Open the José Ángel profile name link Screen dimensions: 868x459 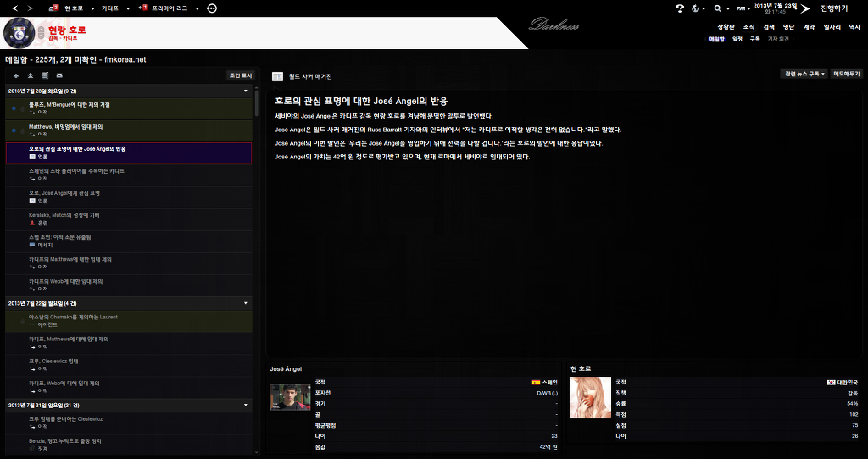286,369
